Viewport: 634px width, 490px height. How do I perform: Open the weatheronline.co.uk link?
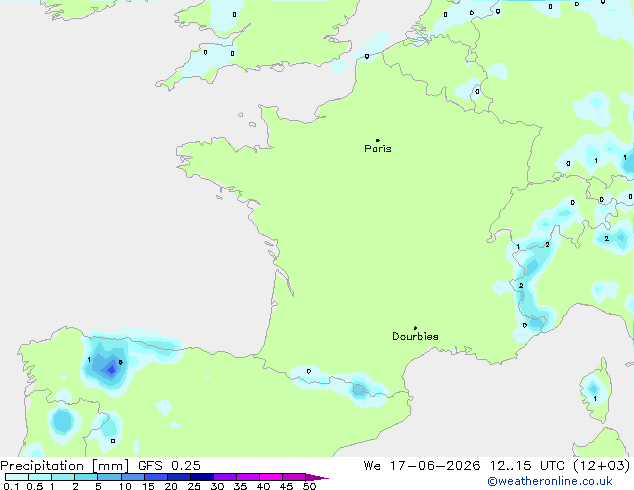(x=550, y=481)
